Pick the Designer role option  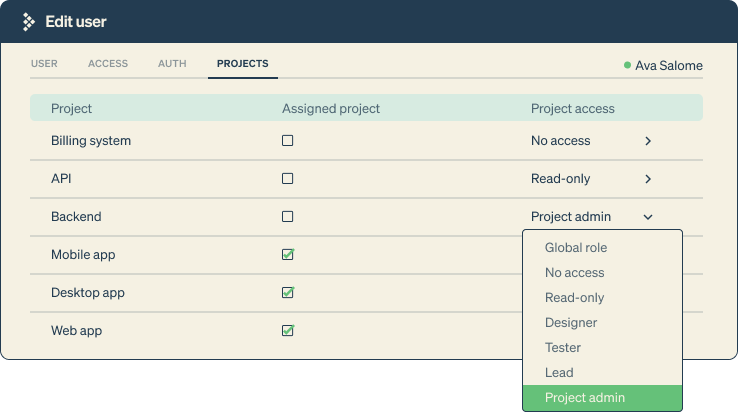(x=571, y=323)
